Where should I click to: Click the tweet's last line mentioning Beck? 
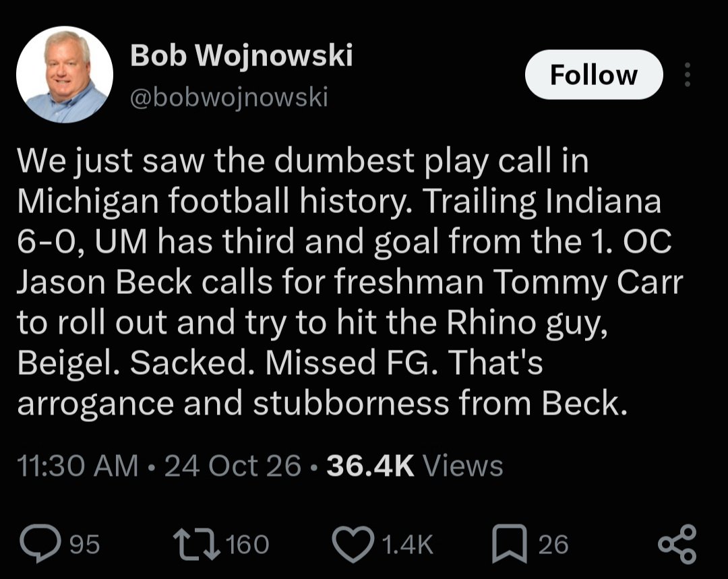322,404
